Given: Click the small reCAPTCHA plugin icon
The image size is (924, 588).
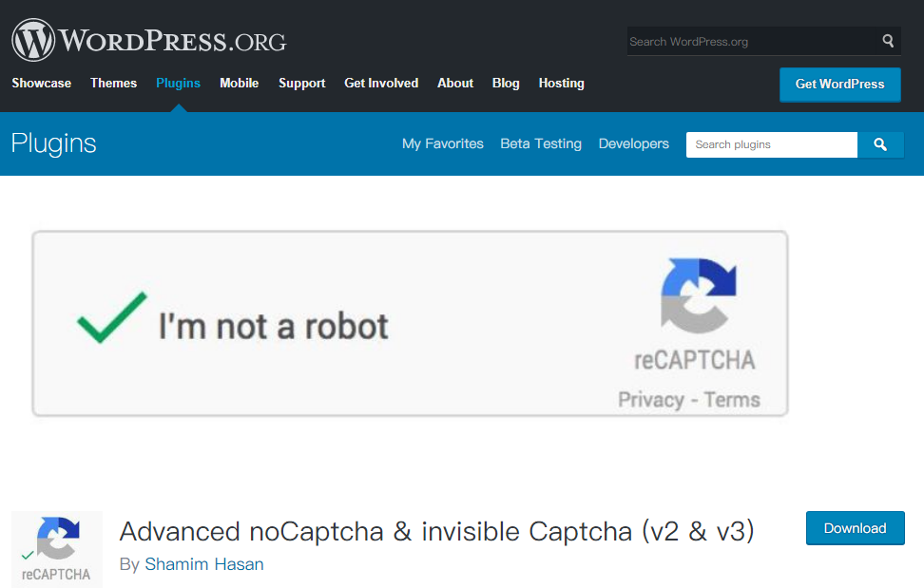Looking at the screenshot, I should (57, 548).
